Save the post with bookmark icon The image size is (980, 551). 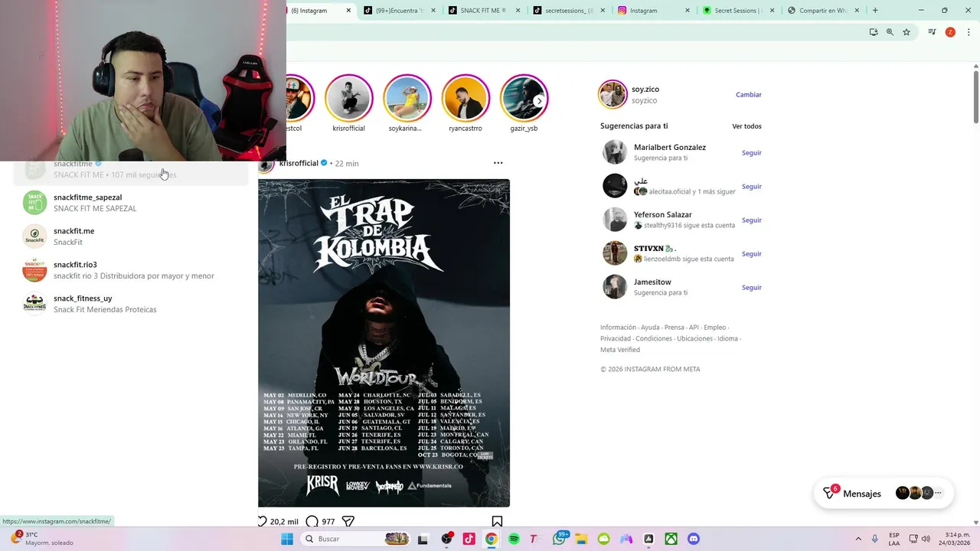point(497,521)
